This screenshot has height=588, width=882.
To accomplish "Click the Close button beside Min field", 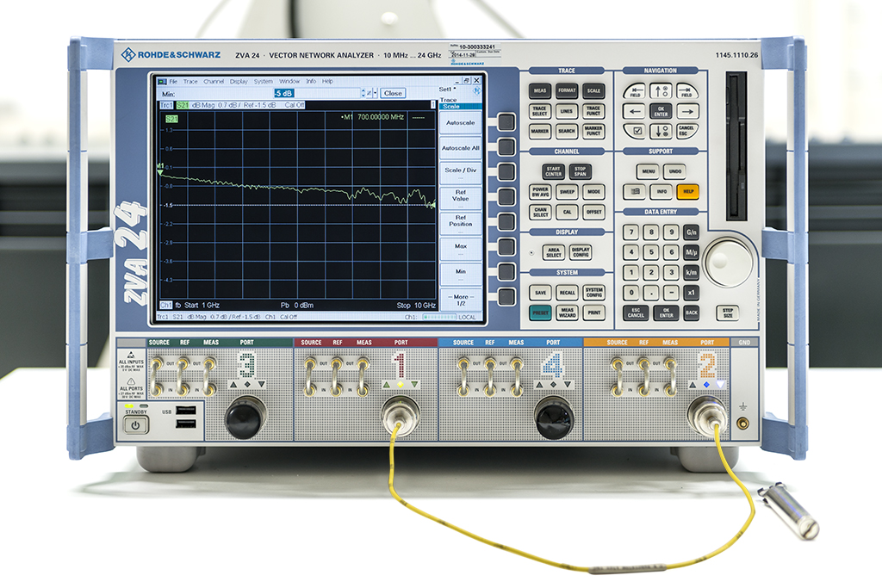I will point(393,93).
